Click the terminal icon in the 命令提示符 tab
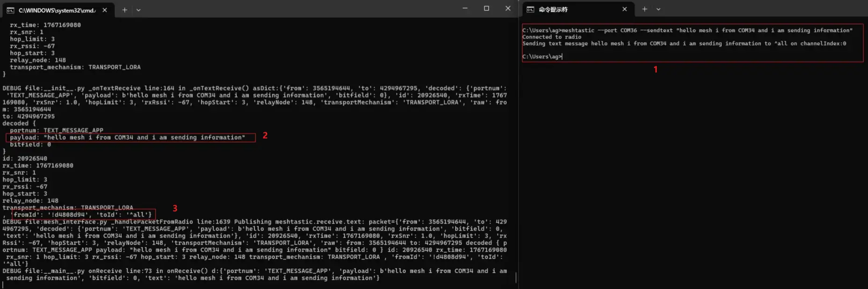 pyautogui.click(x=531, y=9)
